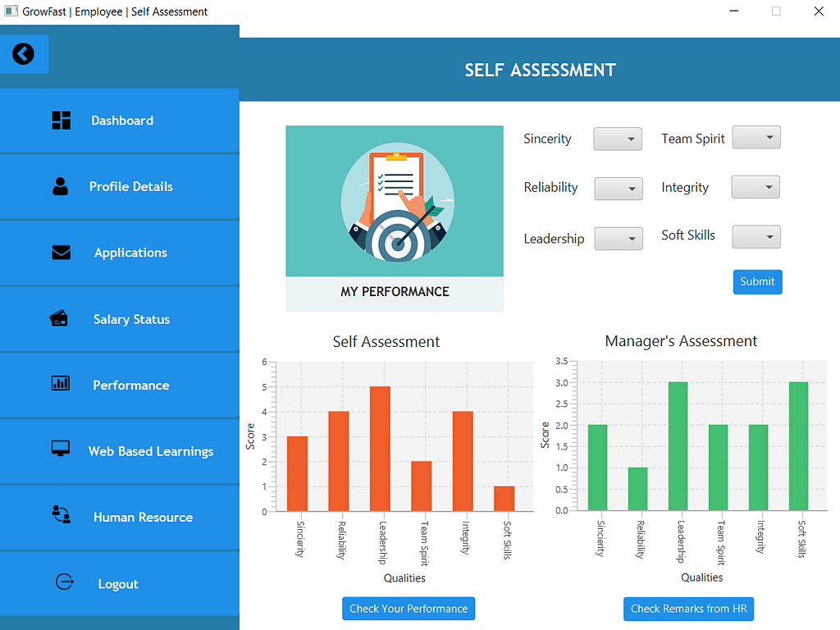This screenshot has height=630, width=840.
Task: Click the Web Based Learnings monitor icon
Action: pos(61,449)
